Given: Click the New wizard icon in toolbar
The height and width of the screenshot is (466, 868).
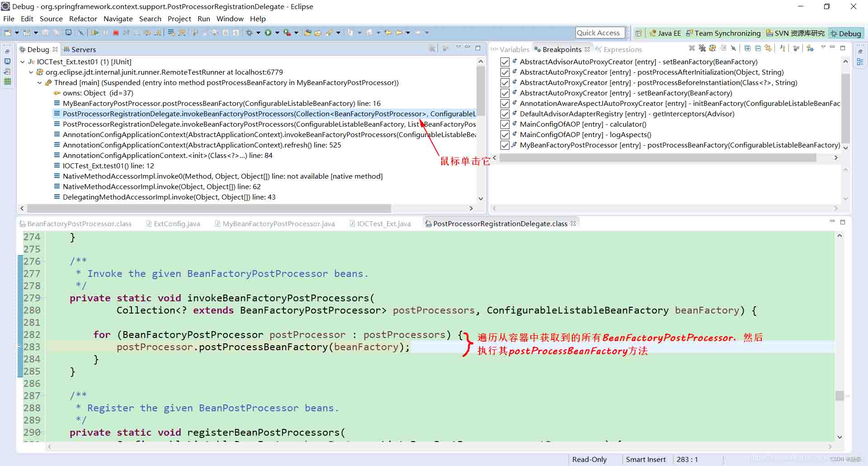Looking at the screenshot, I should (x=7, y=33).
